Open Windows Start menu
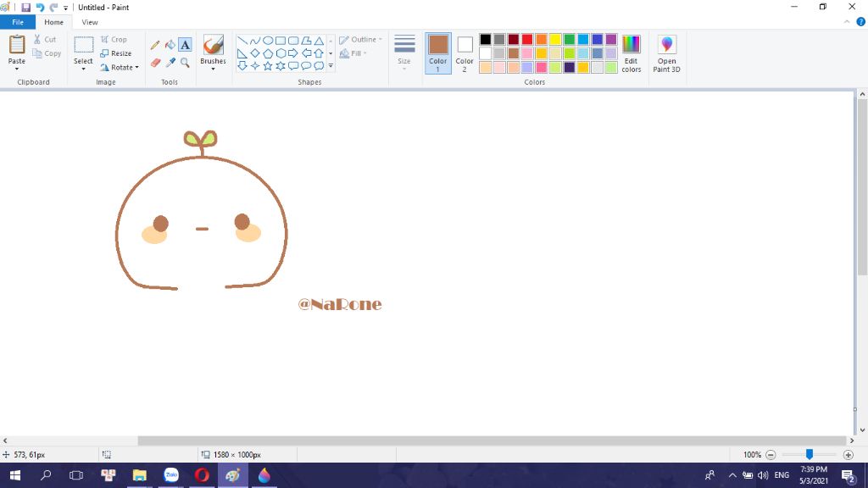This screenshot has width=868, height=488. pyautogui.click(x=15, y=475)
